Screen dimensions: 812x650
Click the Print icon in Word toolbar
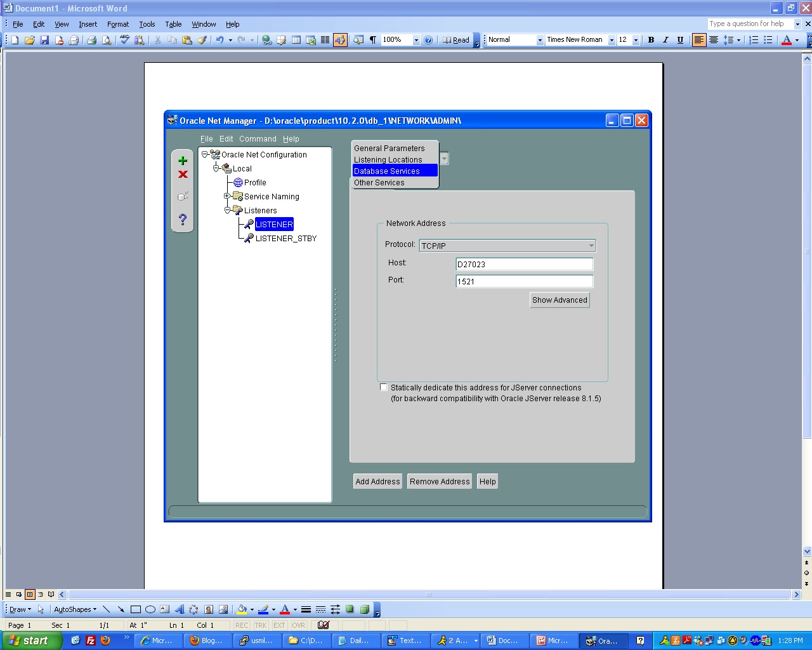coord(91,40)
